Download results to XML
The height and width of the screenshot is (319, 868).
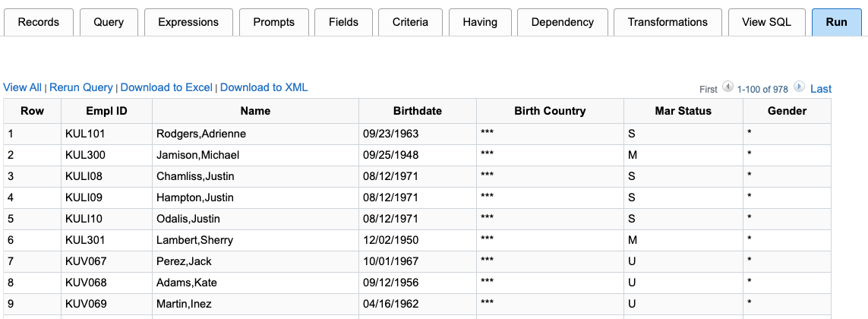point(264,88)
